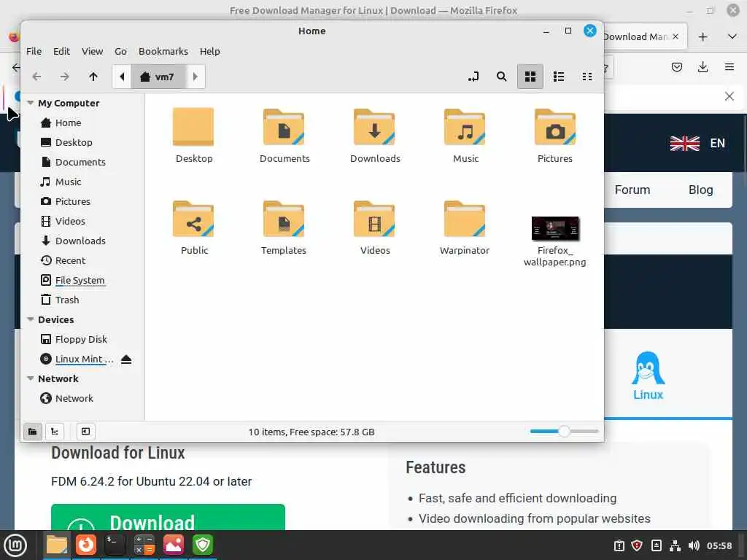Click the green Download button in Firefox

tap(169, 517)
